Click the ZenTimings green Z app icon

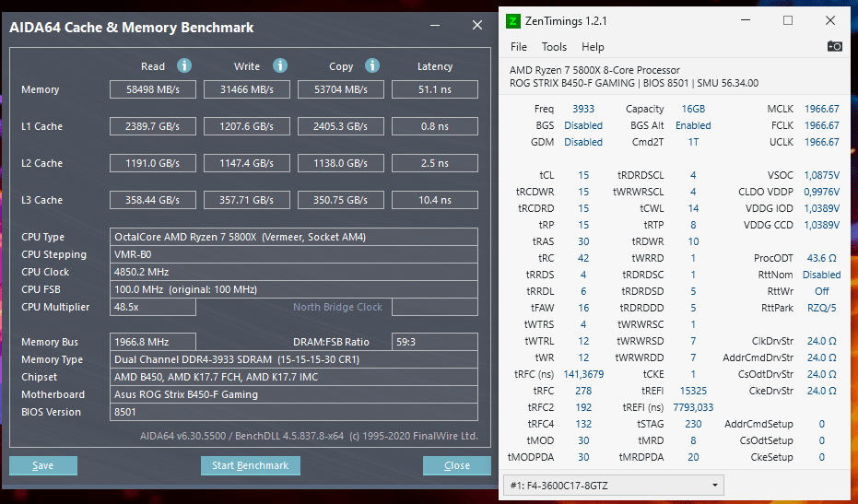512,21
